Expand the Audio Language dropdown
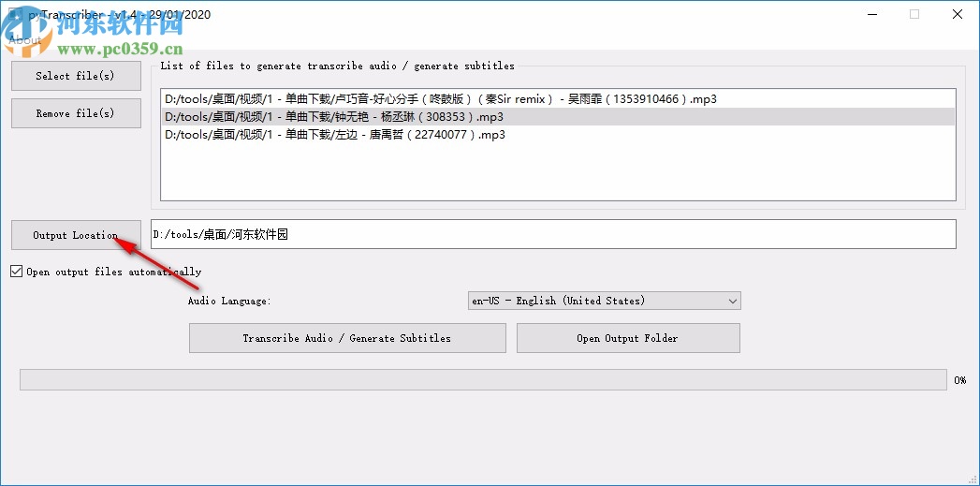Image resolution: width=980 pixels, height=486 pixels. tap(605, 301)
